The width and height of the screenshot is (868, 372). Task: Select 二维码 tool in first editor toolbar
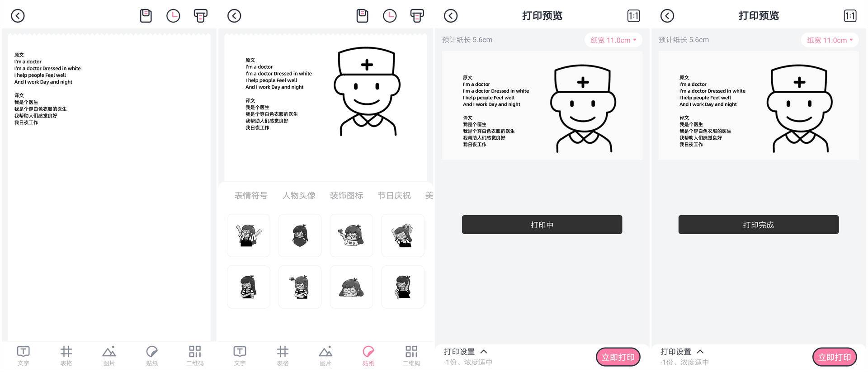click(x=195, y=356)
